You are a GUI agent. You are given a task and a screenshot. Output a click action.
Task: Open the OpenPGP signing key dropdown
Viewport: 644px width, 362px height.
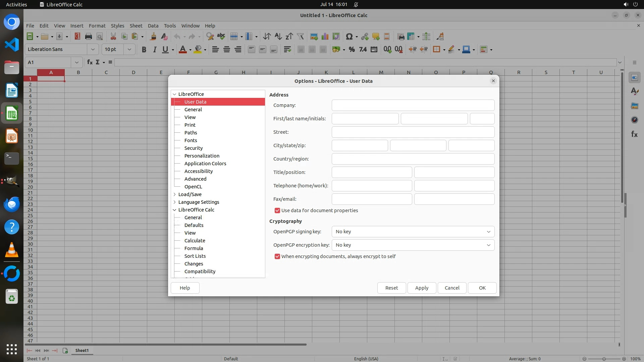coord(413,232)
